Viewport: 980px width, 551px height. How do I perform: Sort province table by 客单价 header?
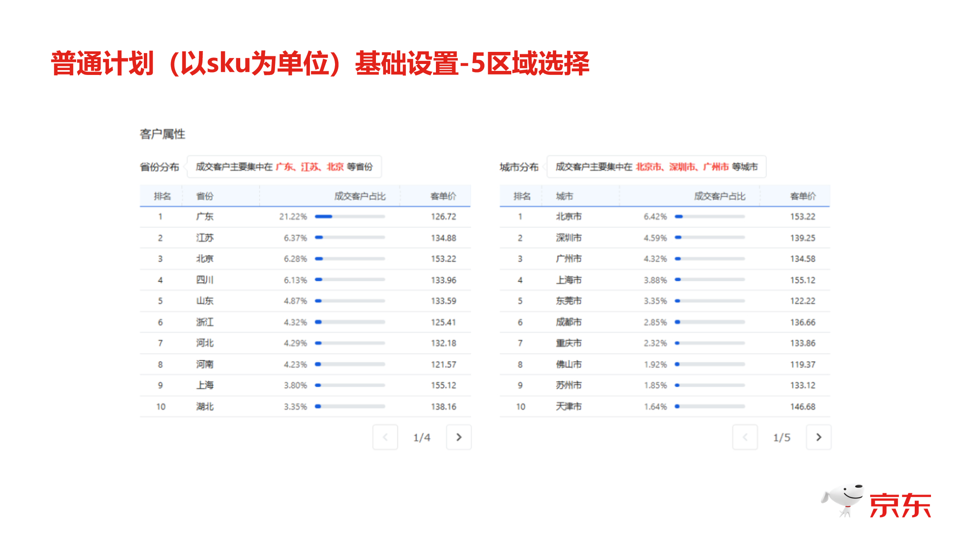tap(443, 196)
